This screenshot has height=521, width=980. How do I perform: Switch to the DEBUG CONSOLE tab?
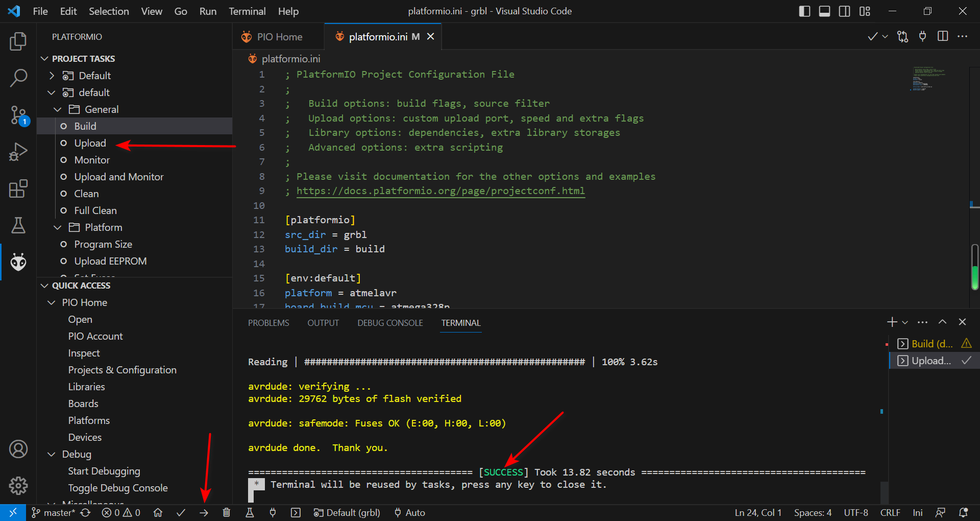pos(390,323)
